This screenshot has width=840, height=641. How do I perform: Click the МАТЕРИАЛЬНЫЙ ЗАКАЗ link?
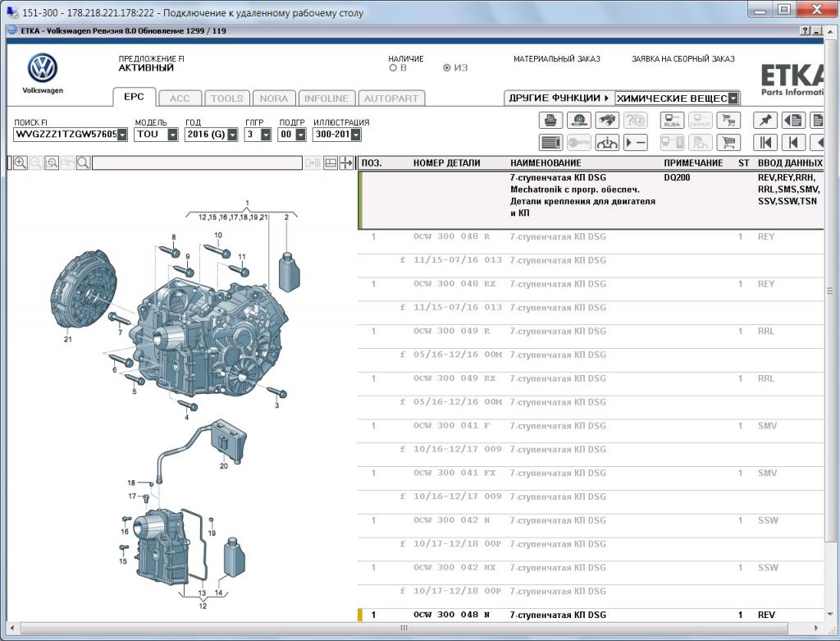(x=557, y=59)
